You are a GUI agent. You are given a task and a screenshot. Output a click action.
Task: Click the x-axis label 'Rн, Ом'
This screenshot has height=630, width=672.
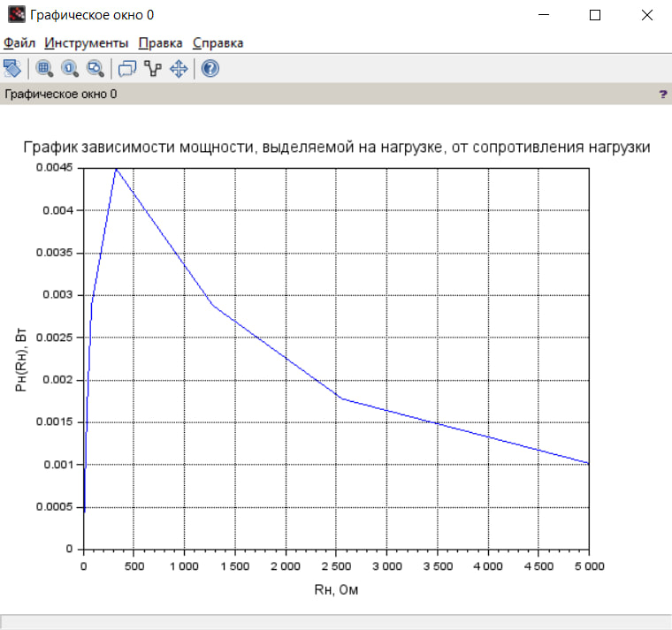336,589
